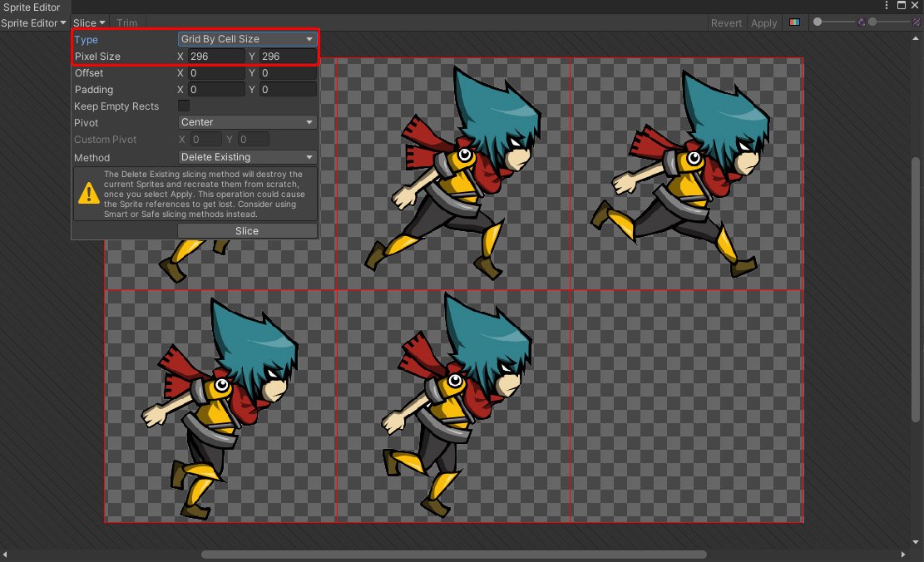The width and height of the screenshot is (924, 562).
Task: Click the Sprite Editor window tab title
Action: [x=32, y=7]
